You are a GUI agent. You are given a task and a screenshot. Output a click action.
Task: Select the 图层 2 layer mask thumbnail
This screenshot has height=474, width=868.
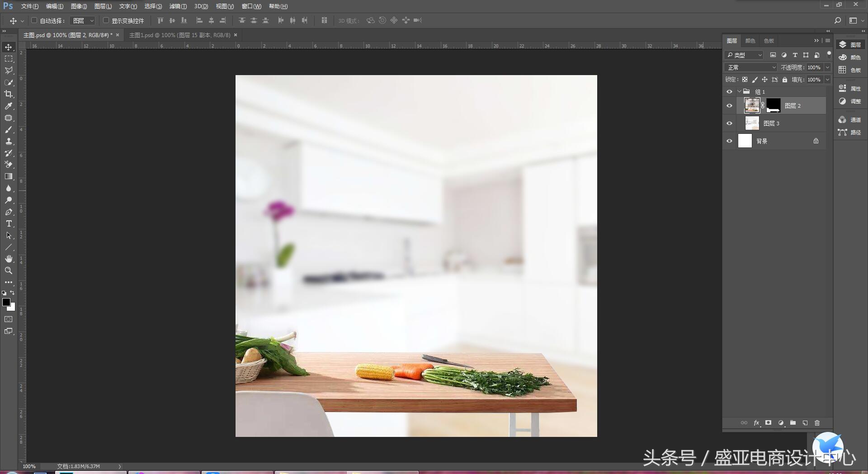tap(773, 105)
